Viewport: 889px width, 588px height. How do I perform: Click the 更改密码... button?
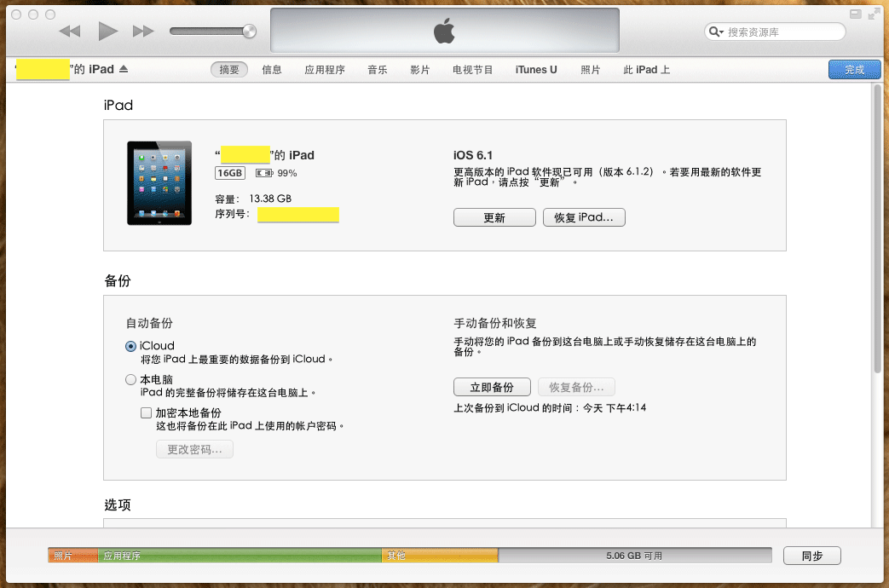[x=194, y=449]
